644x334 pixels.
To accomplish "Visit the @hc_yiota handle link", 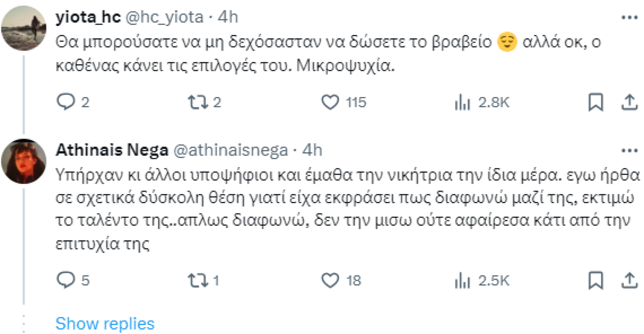I will (x=164, y=17).
